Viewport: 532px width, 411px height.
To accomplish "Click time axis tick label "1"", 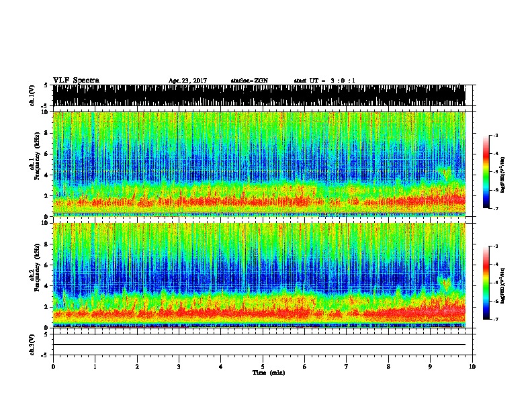I will click(95, 367).
